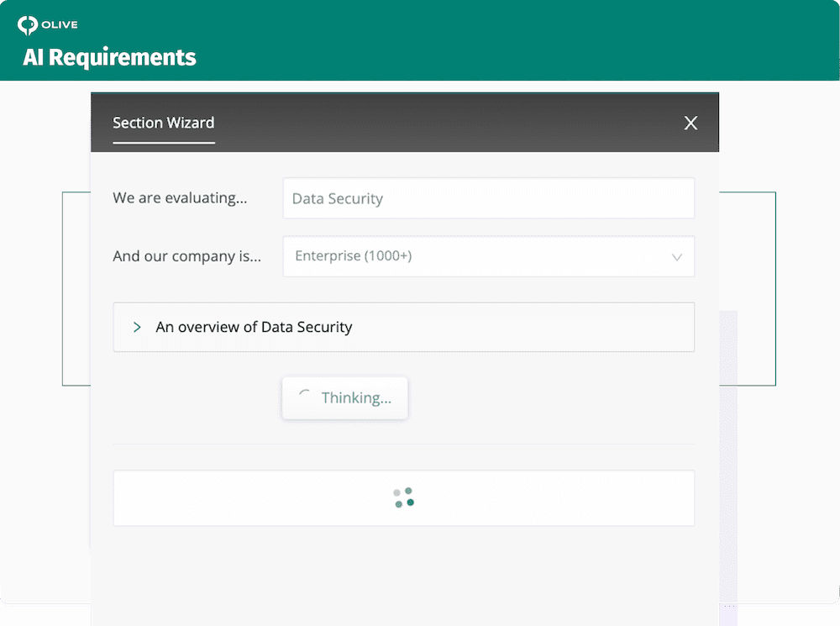Expand An overview of Data Security
This screenshot has width=840, height=626.
coord(403,327)
